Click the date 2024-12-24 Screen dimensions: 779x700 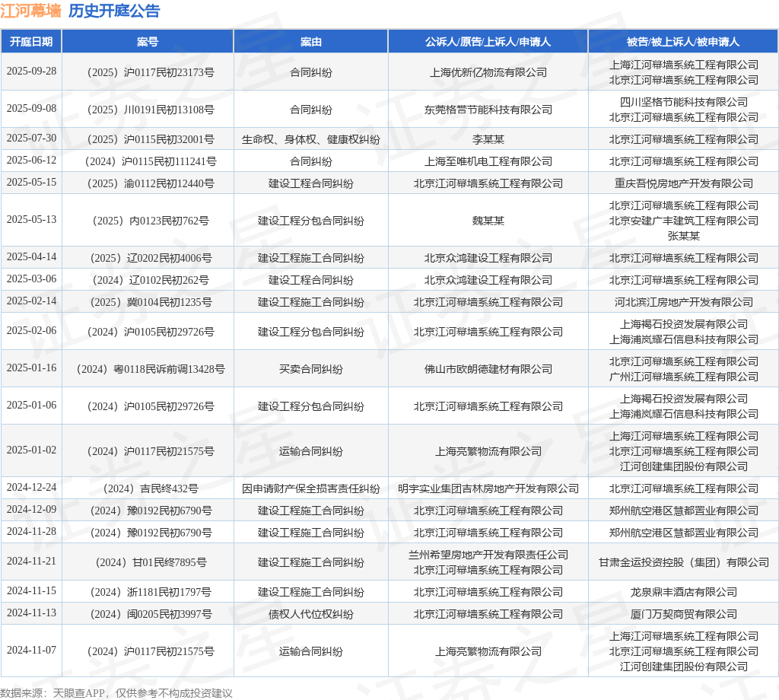[31, 488]
